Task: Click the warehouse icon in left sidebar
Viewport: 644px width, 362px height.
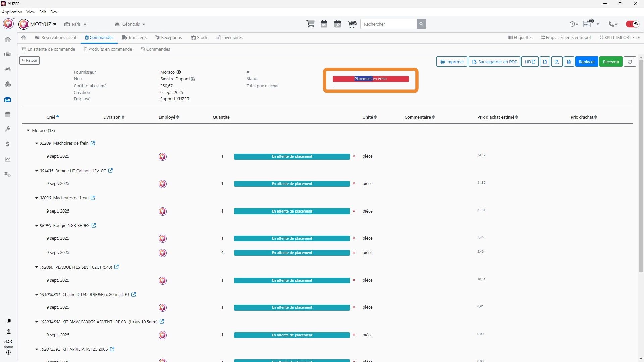Action: (x=8, y=100)
